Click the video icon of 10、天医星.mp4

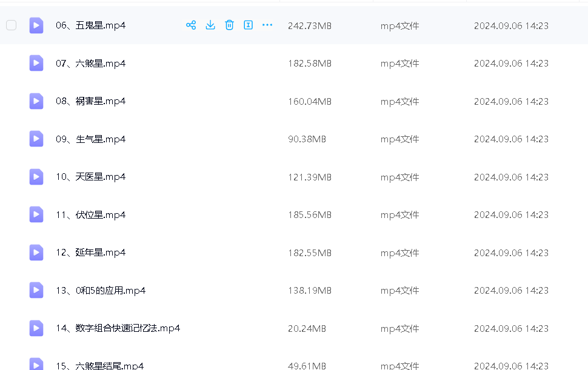click(x=36, y=177)
